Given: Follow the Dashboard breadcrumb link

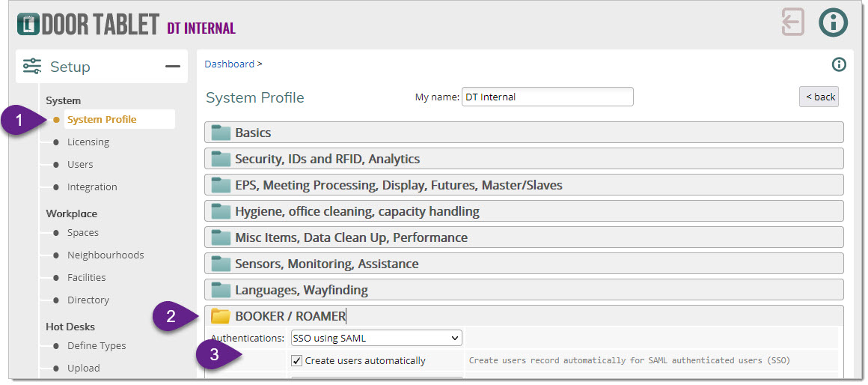Looking at the screenshot, I should pyautogui.click(x=229, y=64).
